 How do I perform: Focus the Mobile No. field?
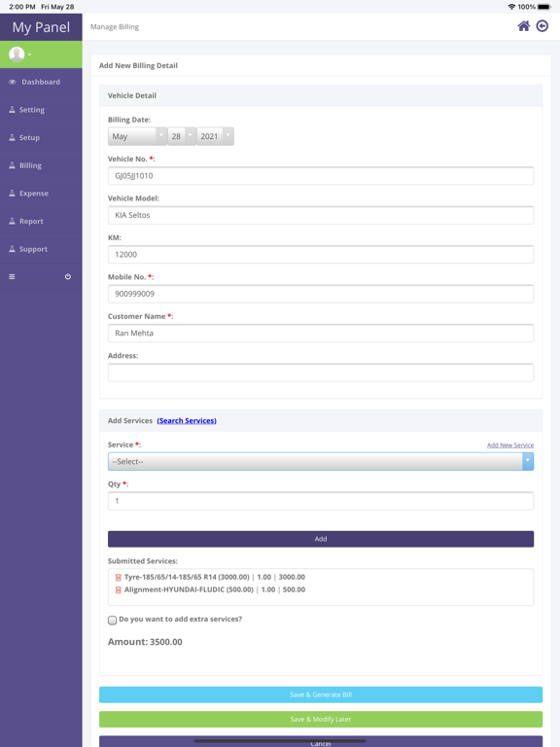coord(321,294)
